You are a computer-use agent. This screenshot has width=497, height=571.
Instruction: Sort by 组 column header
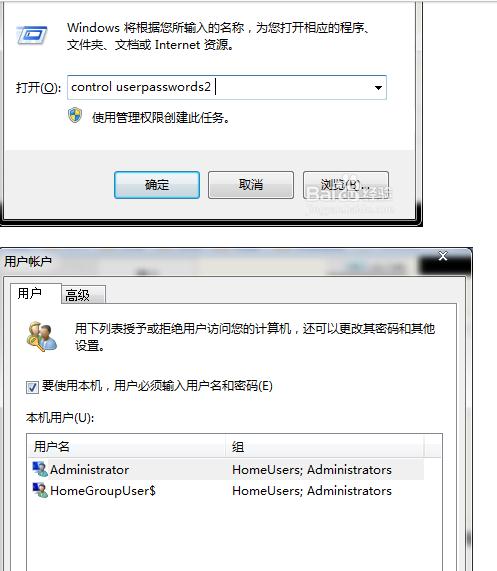click(x=325, y=446)
